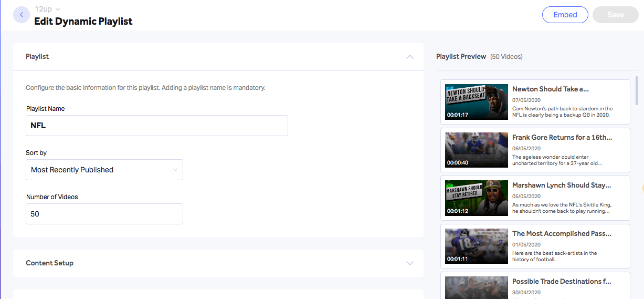Click the 'Sort by' field label
Image resolution: width=644 pixels, height=299 pixels.
tap(36, 153)
